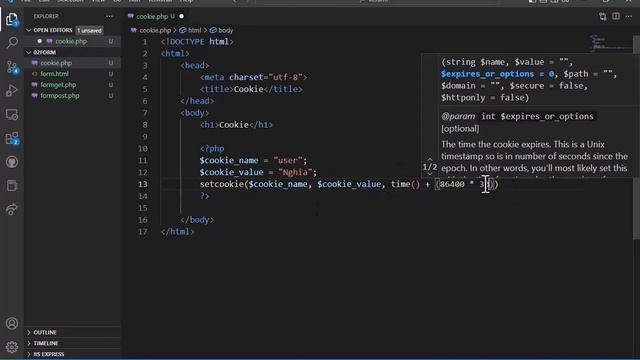
Task: Click the meta charset utf-8 line
Action: 253,77
